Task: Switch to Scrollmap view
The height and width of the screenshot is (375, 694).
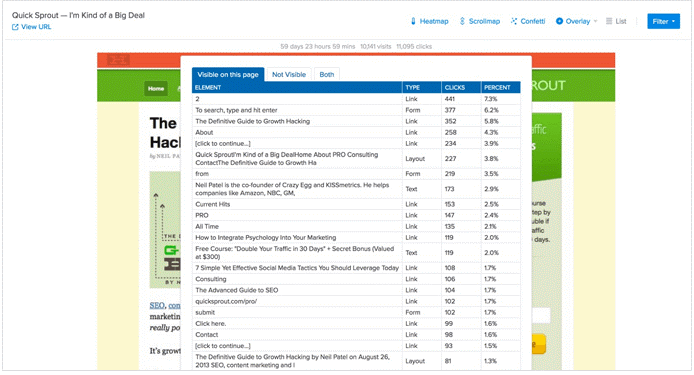Action: 480,21
